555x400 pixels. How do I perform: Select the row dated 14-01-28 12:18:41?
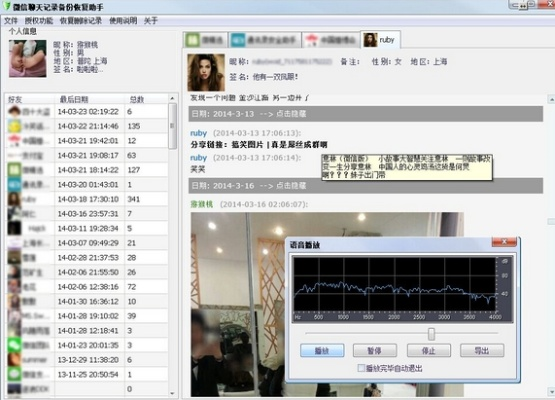coord(87,331)
